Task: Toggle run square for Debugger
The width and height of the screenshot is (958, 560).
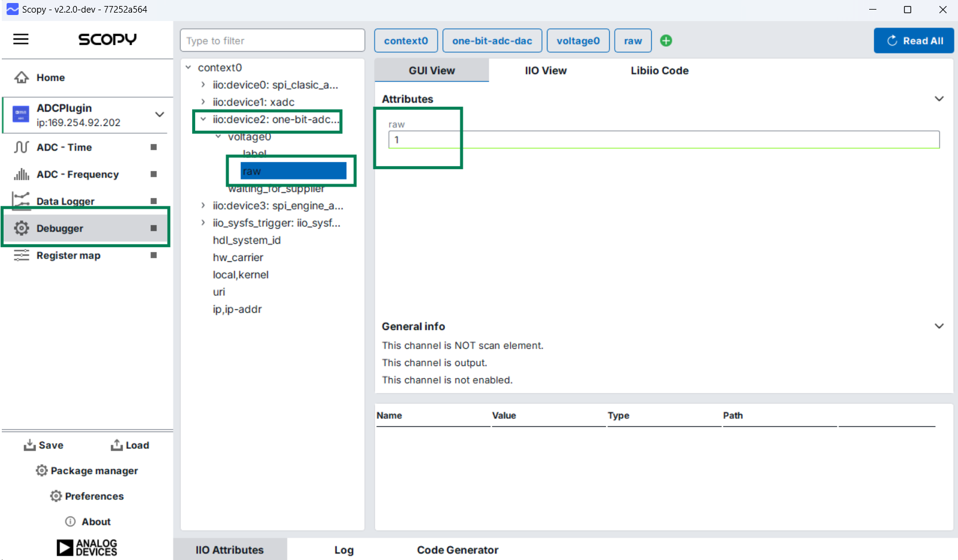Action: click(x=154, y=228)
